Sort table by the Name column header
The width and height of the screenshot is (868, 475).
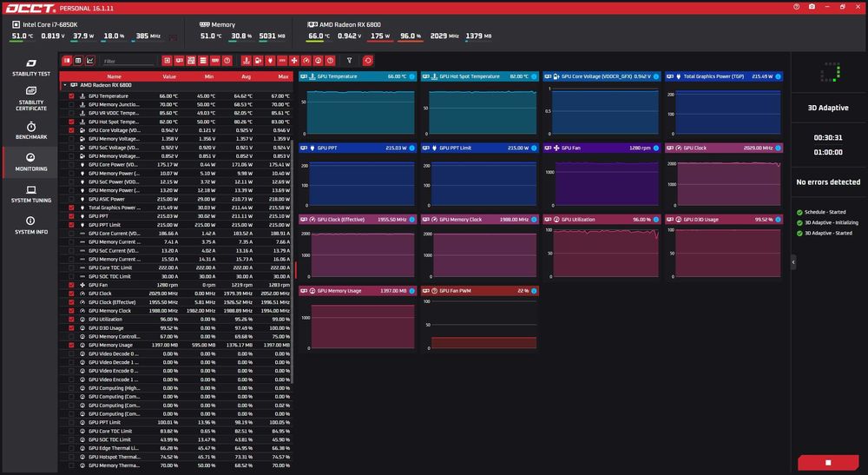114,76
